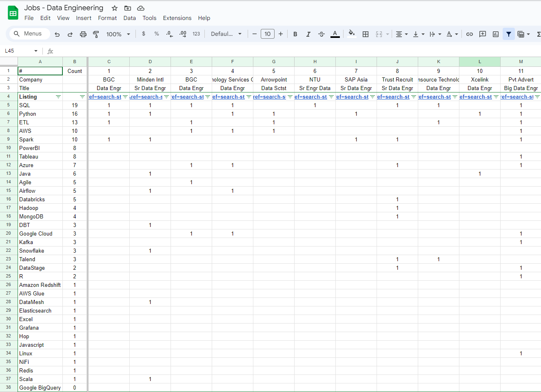The height and width of the screenshot is (392, 541).
Task: Open merge cells dropdown arrow
Action: 388,34
